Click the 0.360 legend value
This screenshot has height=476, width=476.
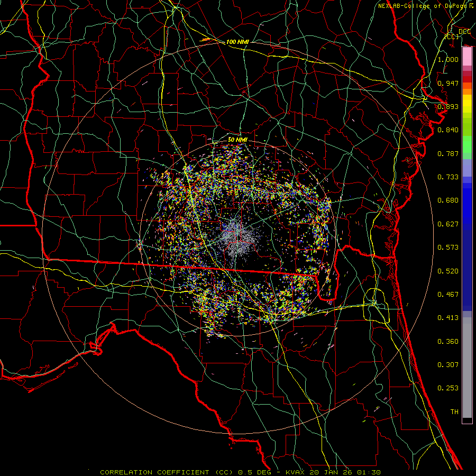tap(448, 342)
